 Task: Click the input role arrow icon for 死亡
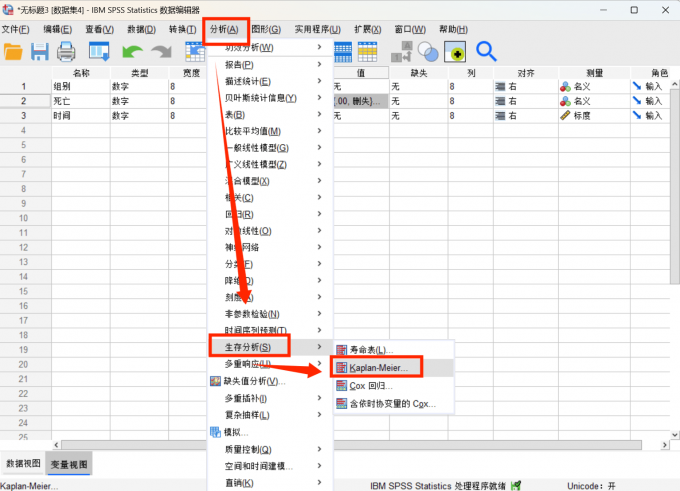(637, 101)
